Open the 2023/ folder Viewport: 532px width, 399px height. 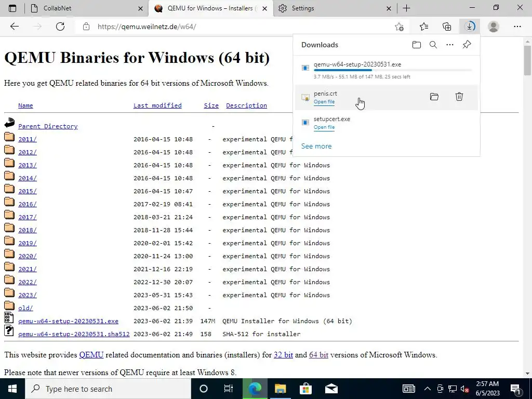tap(28, 295)
